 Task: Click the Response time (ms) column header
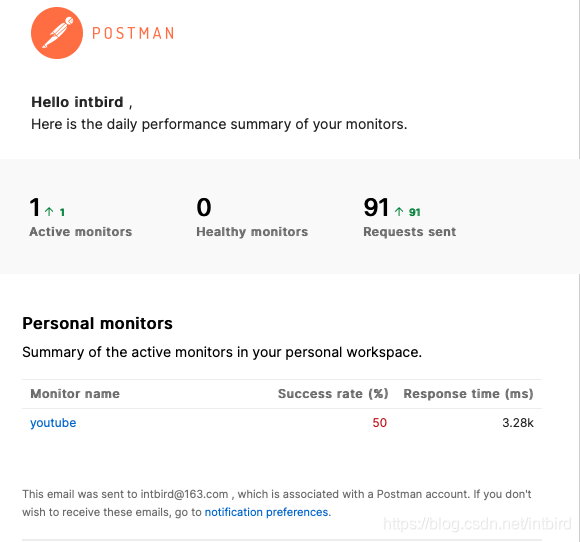tap(468, 394)
